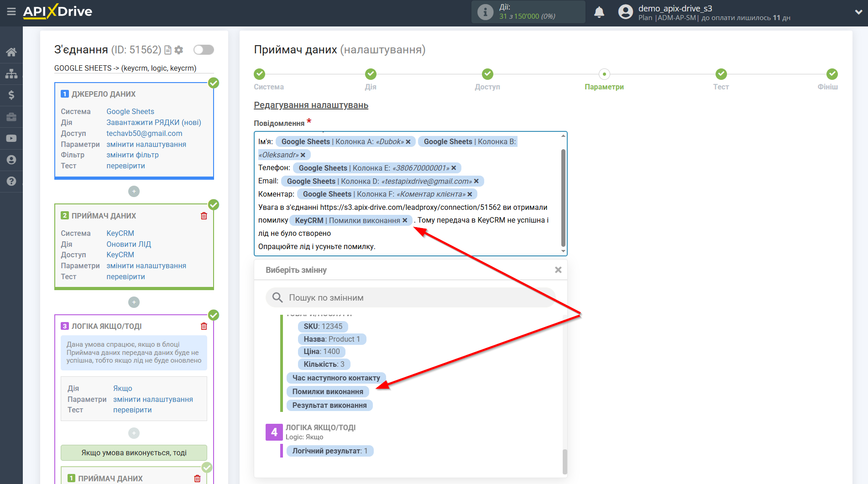Image resolution: width=868 pixels, height=484 pixels.
Task: Open the hamburger menu
Action: coord(11,11)
